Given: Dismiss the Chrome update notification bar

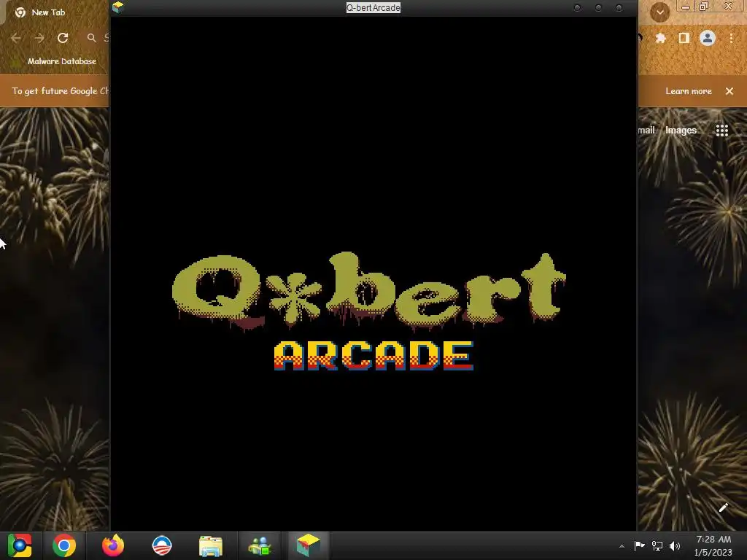Looking at the screenshot, I should (x=729, y=91).
